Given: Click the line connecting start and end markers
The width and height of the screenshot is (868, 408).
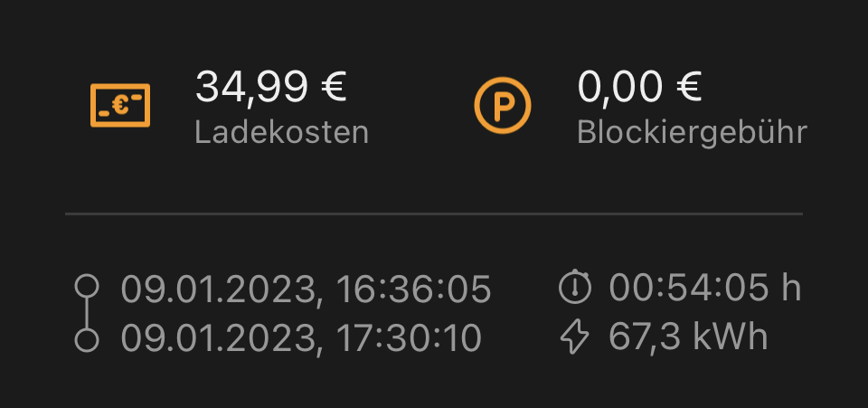Looking at the screenshot, I should pyautogui.click(x=87, y=314).
